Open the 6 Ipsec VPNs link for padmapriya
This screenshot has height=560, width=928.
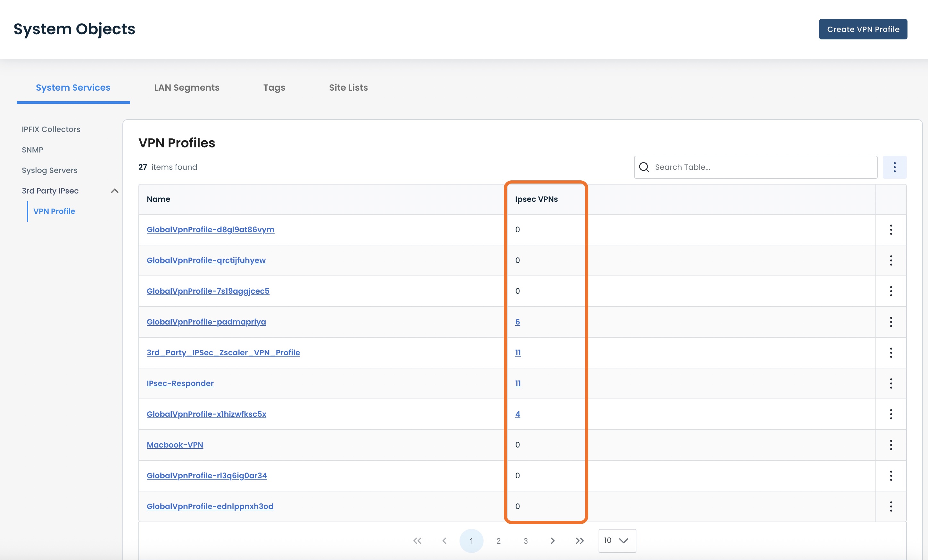coord(518,322)
